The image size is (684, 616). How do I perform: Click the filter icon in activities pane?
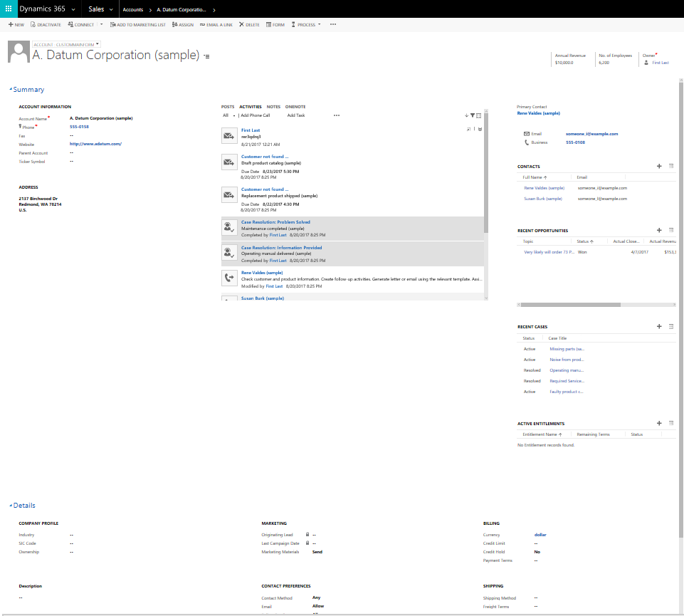(x=473, y=115)
